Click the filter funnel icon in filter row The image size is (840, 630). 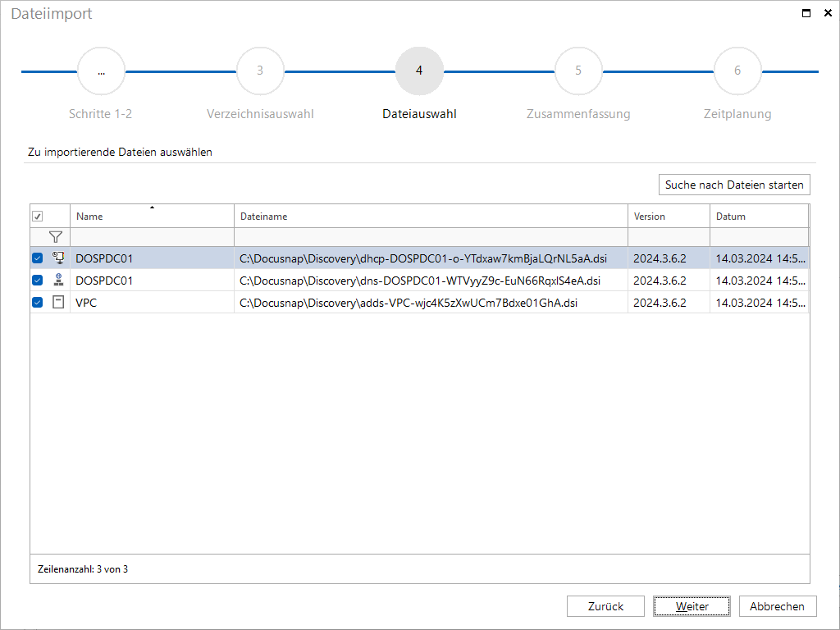click(55, 237)
